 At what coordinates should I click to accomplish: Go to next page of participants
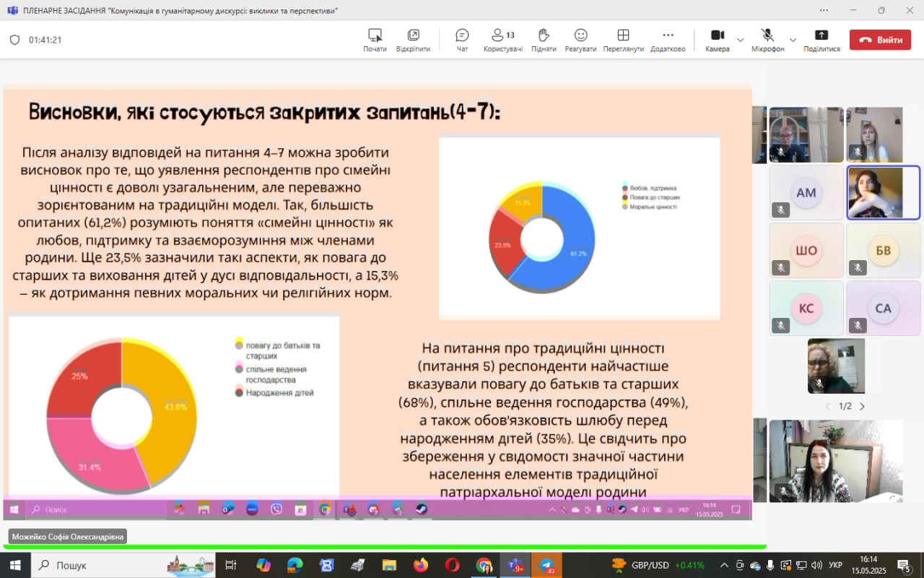pos(862,407)
